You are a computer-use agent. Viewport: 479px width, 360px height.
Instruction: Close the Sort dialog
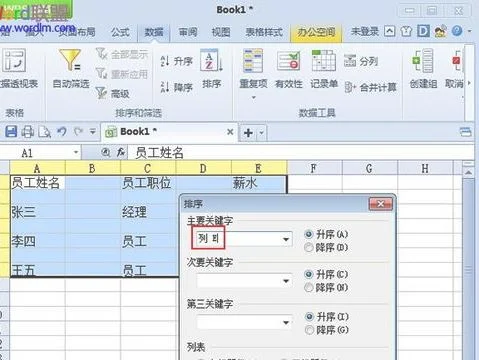click(381, 204)
